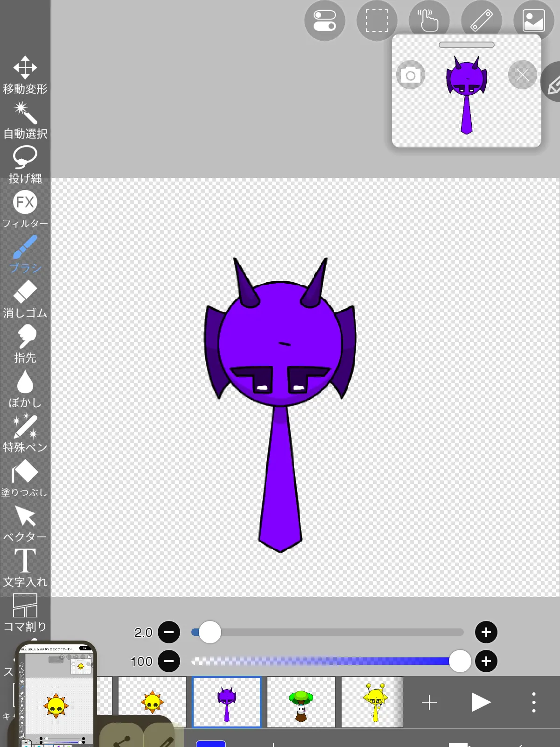Open the canvas image material menu

pyautogui.click(x=534, y=21)
